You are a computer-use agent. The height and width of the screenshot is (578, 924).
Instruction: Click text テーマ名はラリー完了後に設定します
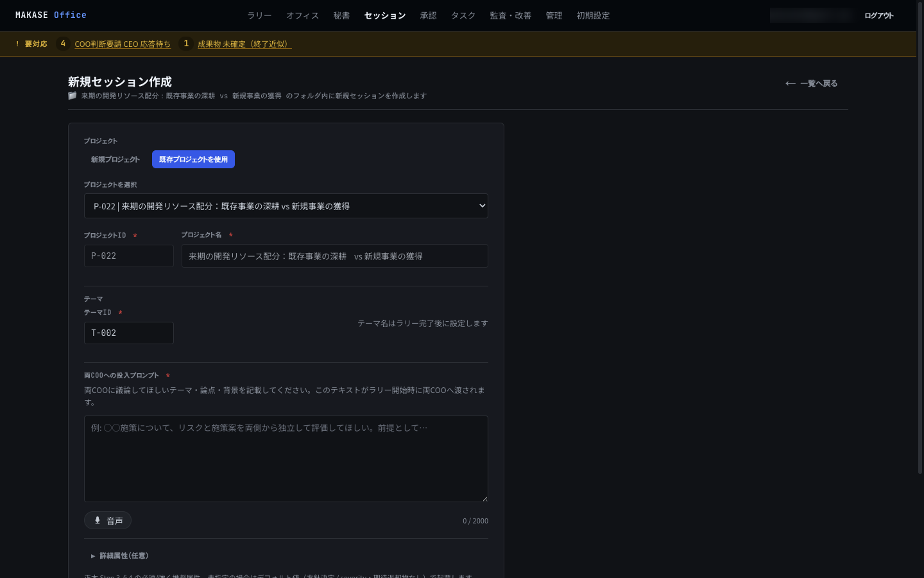tap(423, 323)
